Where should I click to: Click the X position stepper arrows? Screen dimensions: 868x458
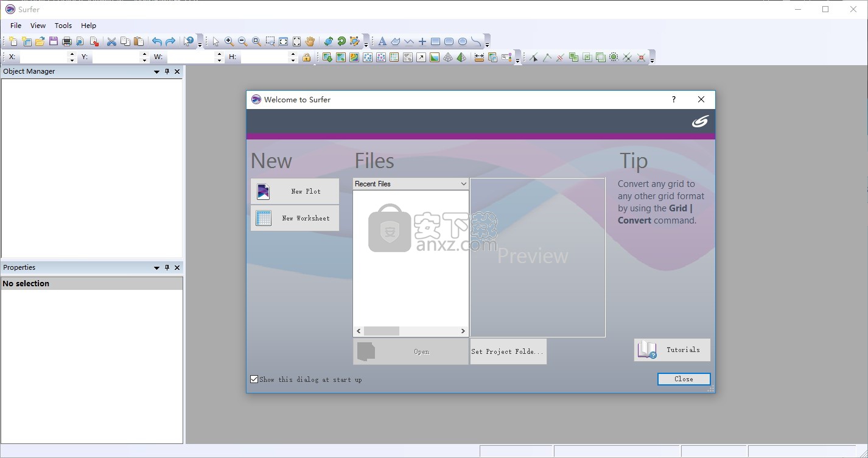click(72, 57)
